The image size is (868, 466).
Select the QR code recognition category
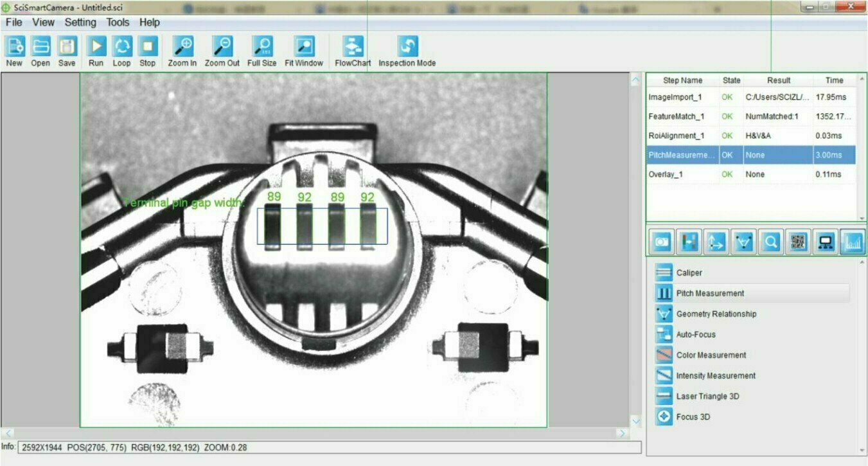(798, 242)
